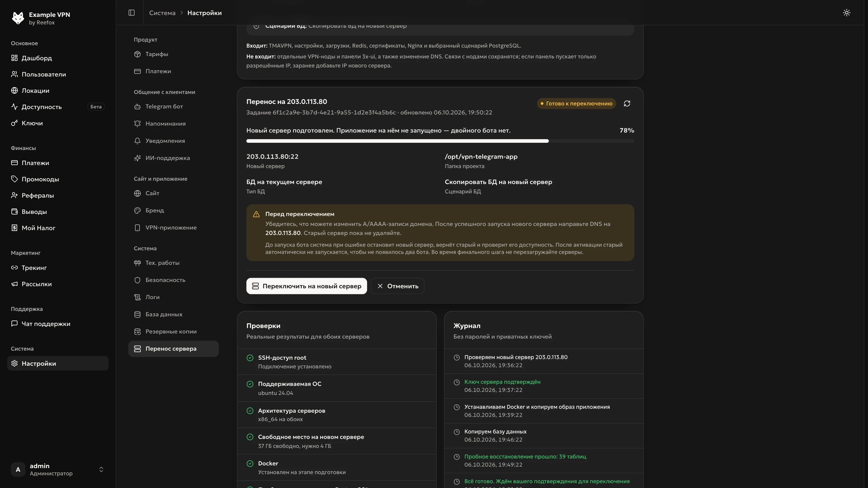The height and width of the screenshot is (488, 868).
Task: Open the Example VPN fox logo
Action: point(18,18)
